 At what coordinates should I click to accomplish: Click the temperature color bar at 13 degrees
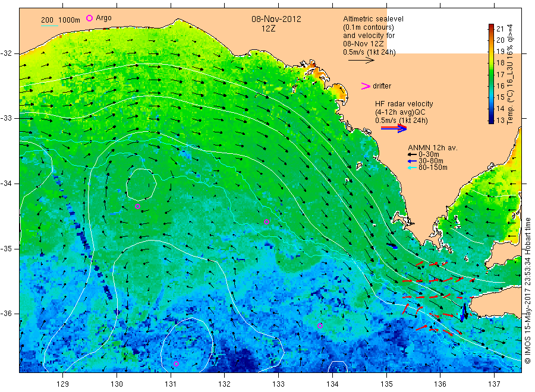point(491,121)
